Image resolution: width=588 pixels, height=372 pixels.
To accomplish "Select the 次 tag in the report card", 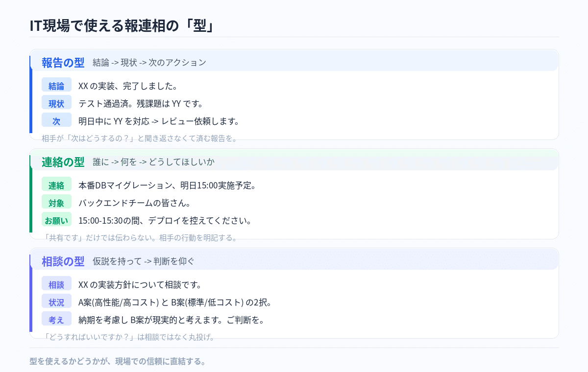I will coord(56,121).
